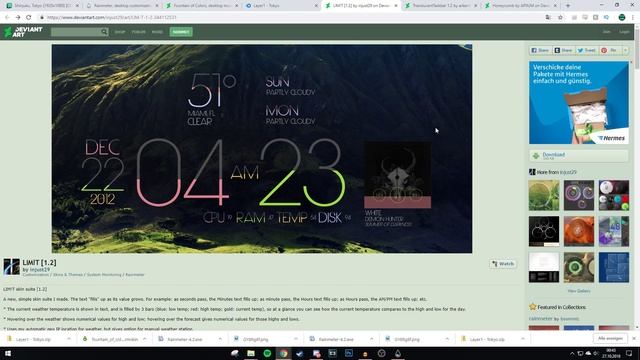Click the DeviantArt logo
This screenshot has width=640, height=360.
(x=23, y=32)
